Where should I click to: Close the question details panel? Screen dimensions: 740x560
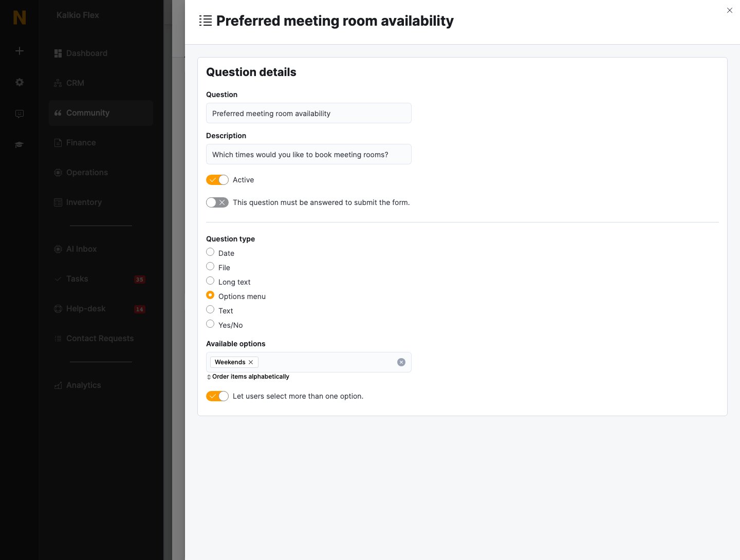(x=730, y=10)
